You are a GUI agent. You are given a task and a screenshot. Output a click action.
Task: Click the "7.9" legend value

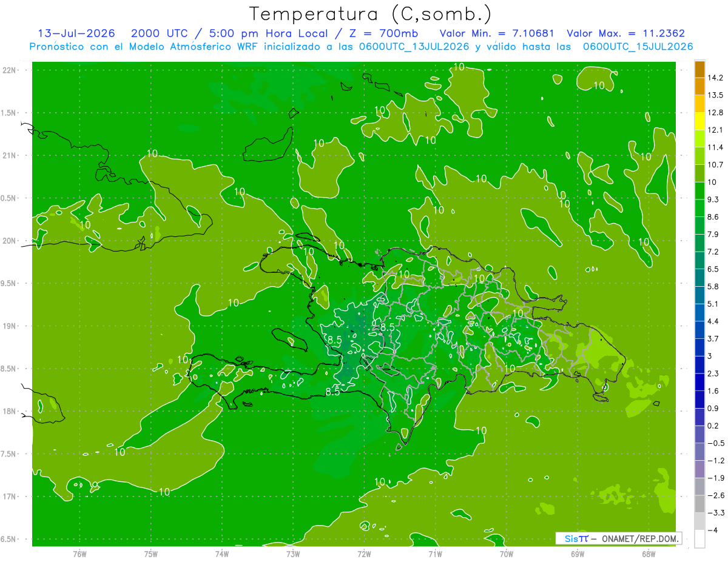click(714, 235)
